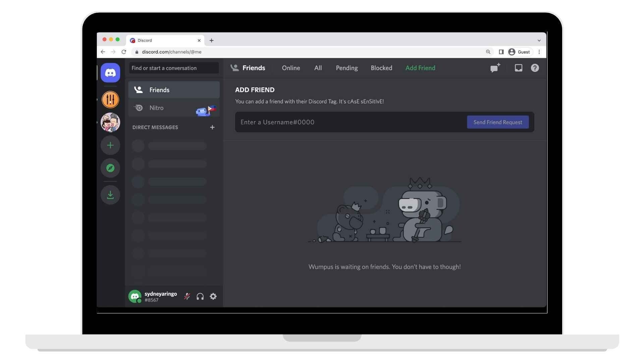644x362 pixels.
Task: Click the new conversation plus icon
Action: [x=212, y=127]
